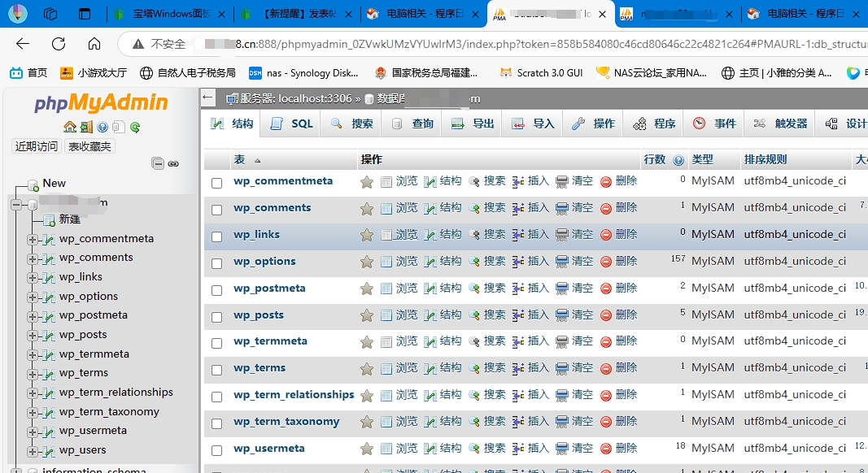Image resolution: width=868 pixels, height=473 pixels.
Task: Click 近期访问 recent button
Action: tap(37, 146)
